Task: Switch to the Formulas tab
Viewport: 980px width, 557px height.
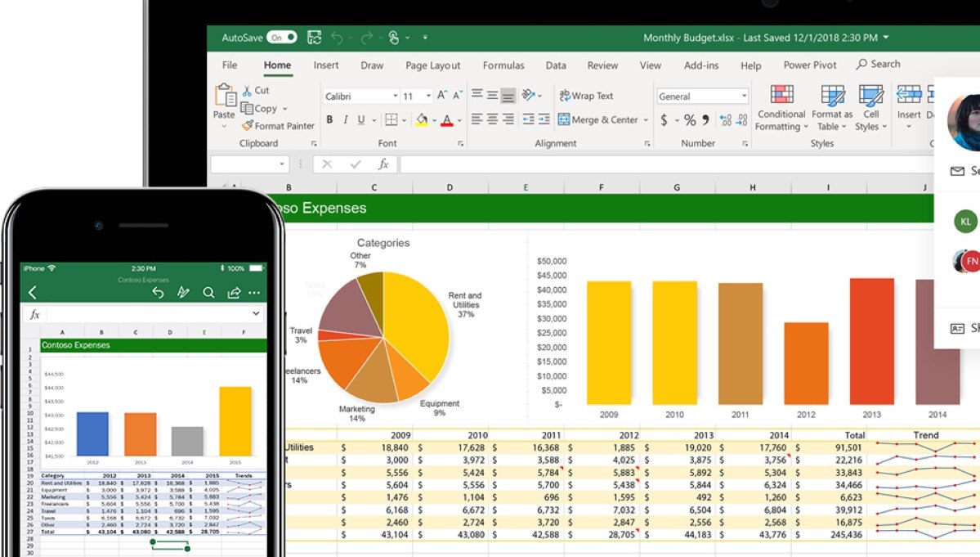Action: [503, 65]
